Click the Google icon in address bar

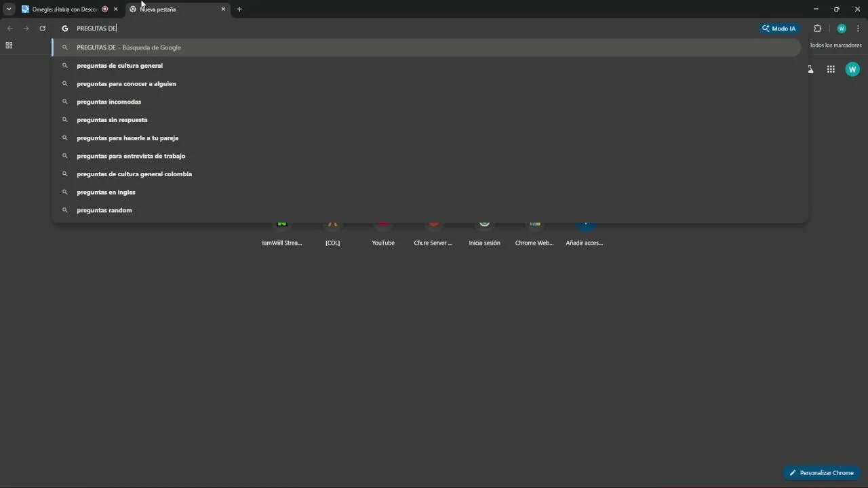click(x=65, y=28)
